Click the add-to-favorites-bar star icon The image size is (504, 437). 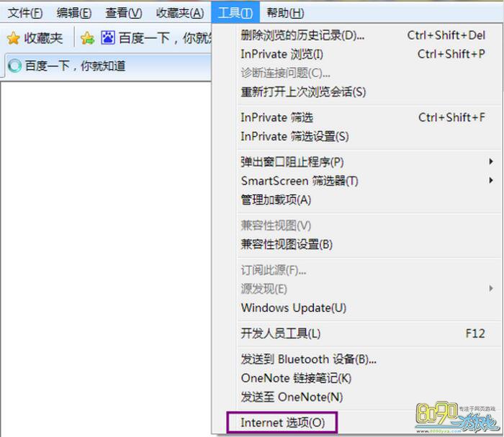[88, 38]
